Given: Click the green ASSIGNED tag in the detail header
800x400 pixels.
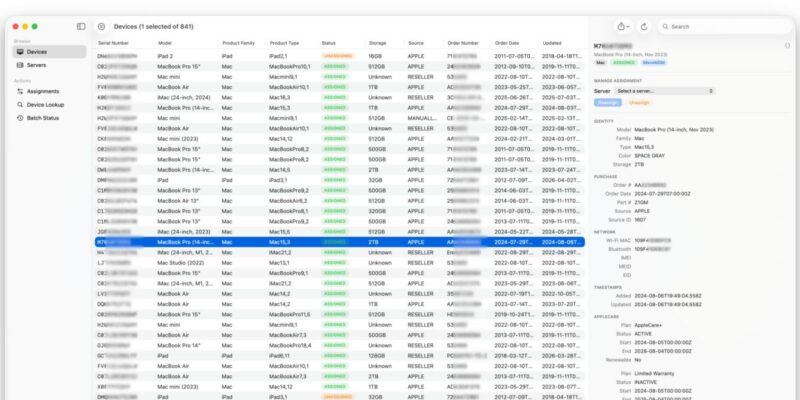Looking at the screenshot, I should [623, 63].
